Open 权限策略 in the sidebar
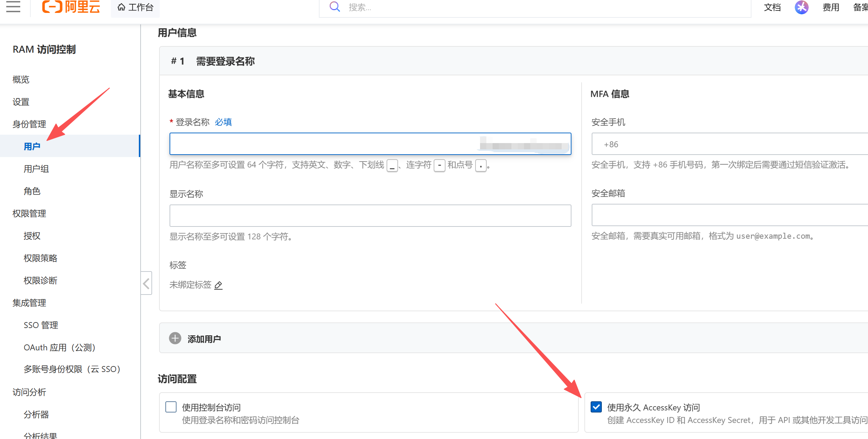 [40, 258]
